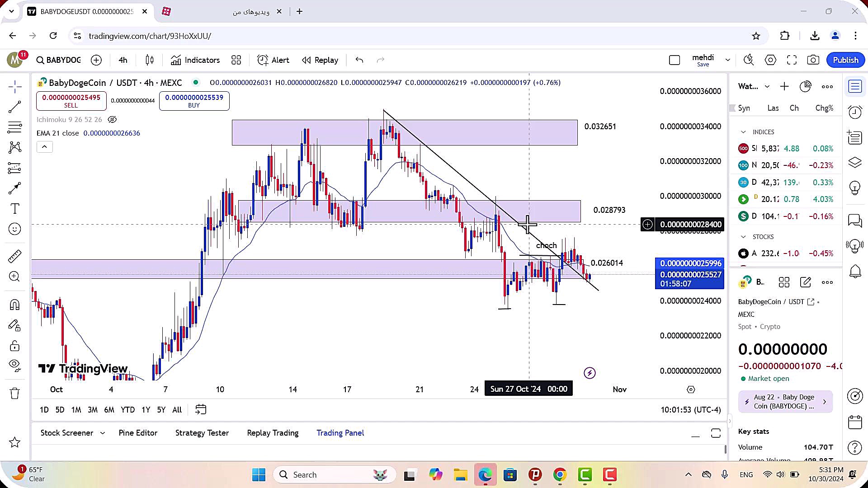The image size is (868, 488).
Task: Publish the chart idea
Action: click(x=845, y=60)
